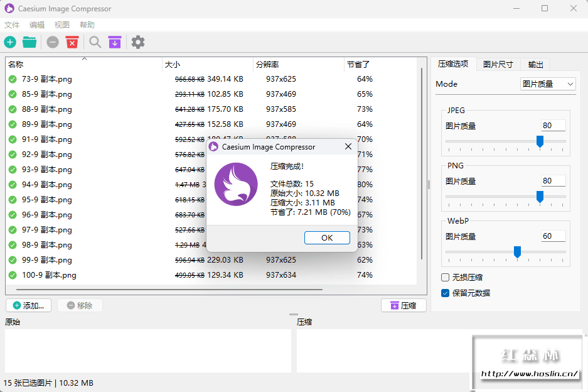Click the 添加... button
Screen dimensions: 588x392
pyautogui.click(x=28, y=306)
